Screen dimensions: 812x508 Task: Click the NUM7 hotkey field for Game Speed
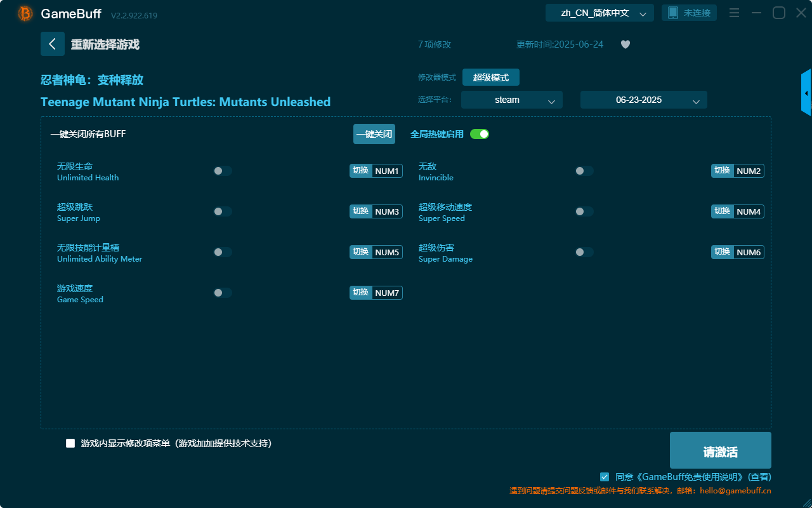pos(387,293)
